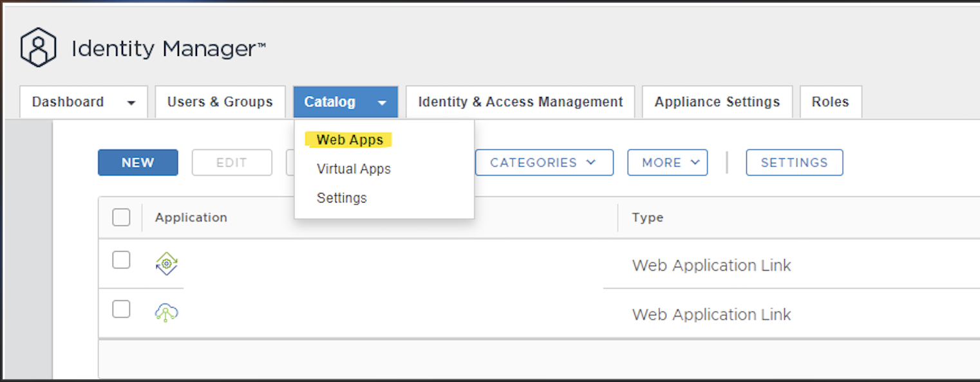Choose Settings in the Catalog dropdown menu
Viewport: 980px width, 382px height.
pyautogui.click(x=341, y=198)
